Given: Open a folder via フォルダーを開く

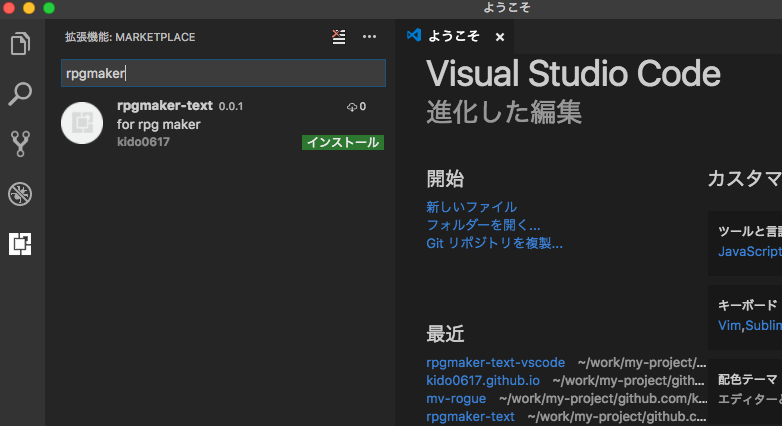Looking at the screenshot, I should tap(483, 225).
